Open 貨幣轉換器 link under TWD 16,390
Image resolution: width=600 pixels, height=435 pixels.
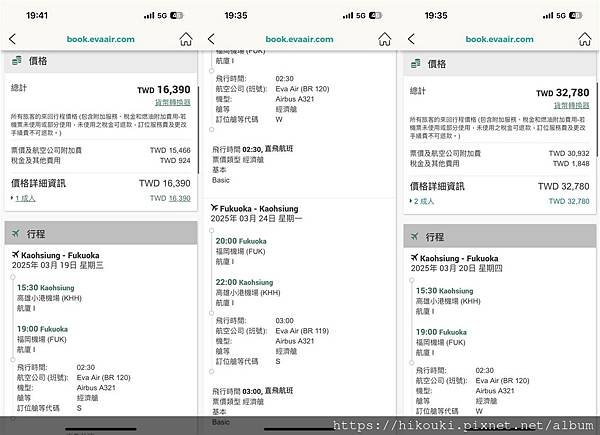pyautogui.click(x=173, y=102)
